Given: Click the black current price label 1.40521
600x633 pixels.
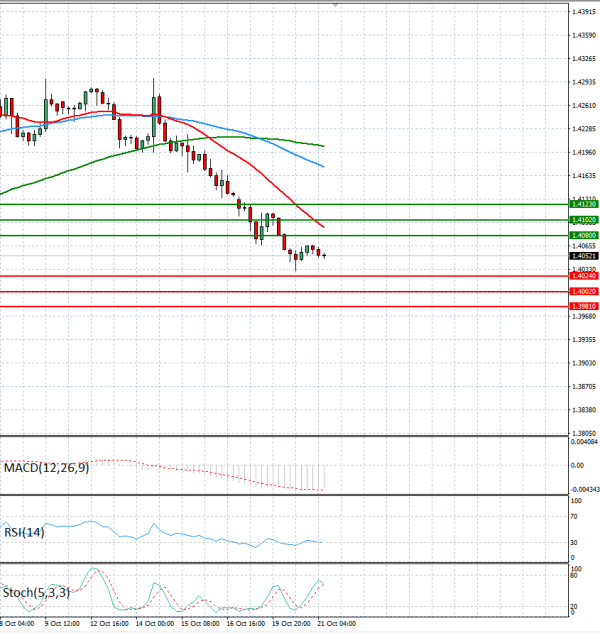Looking at the screenshot, I should pyautogui.click(x=584, y=256).
